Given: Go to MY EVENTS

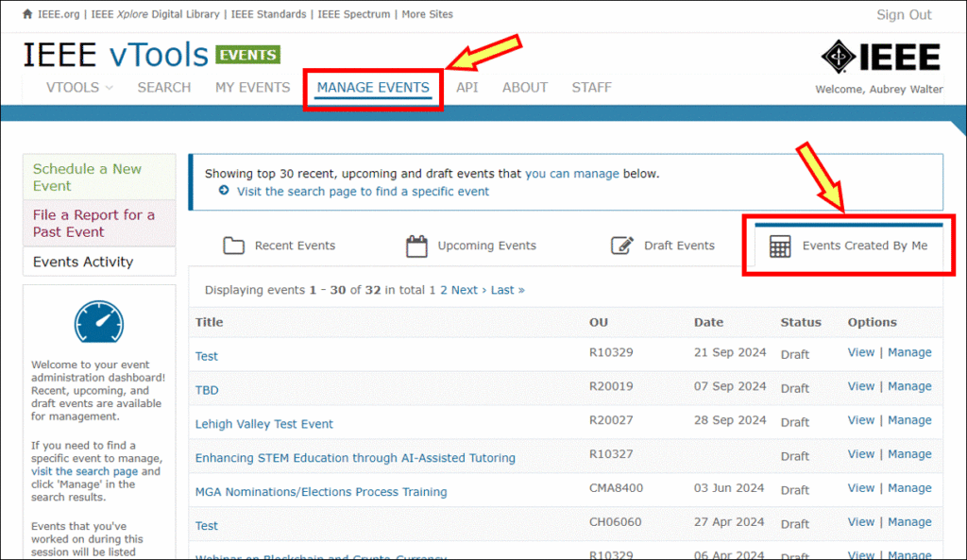Looking at the screenshot, I should point(253,88).
